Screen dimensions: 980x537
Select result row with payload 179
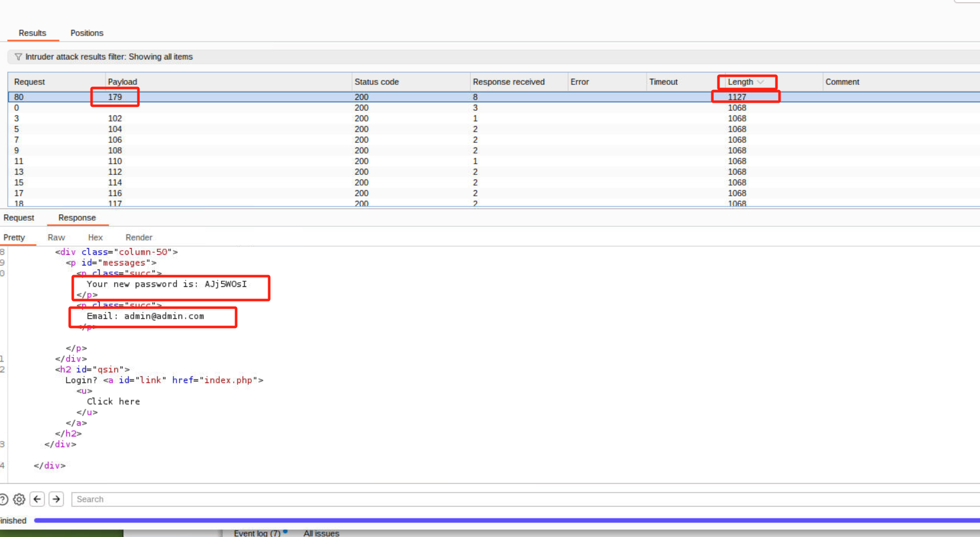pos(494,97)
